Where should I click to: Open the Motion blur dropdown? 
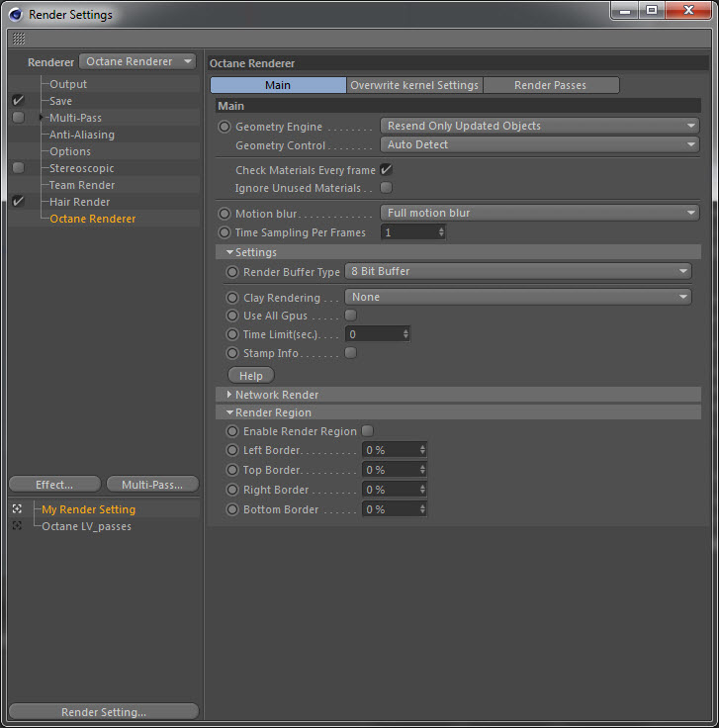click(540, 213)
